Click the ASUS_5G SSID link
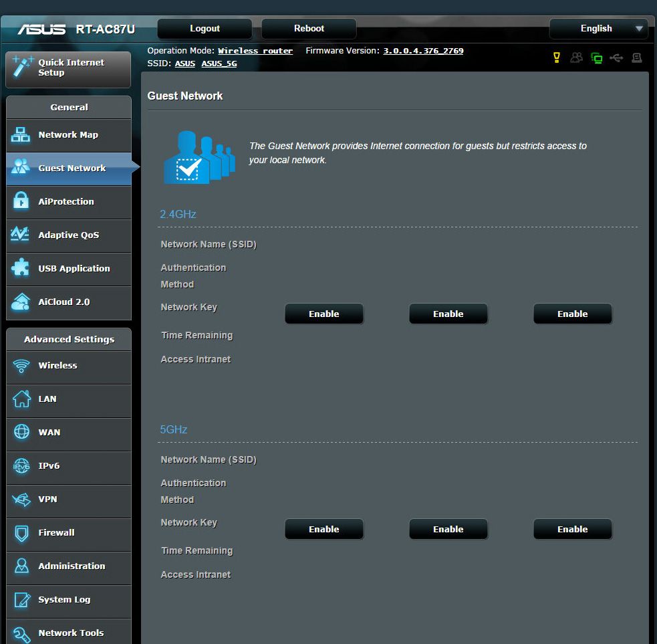657x644 pixels. click(219, 64)
